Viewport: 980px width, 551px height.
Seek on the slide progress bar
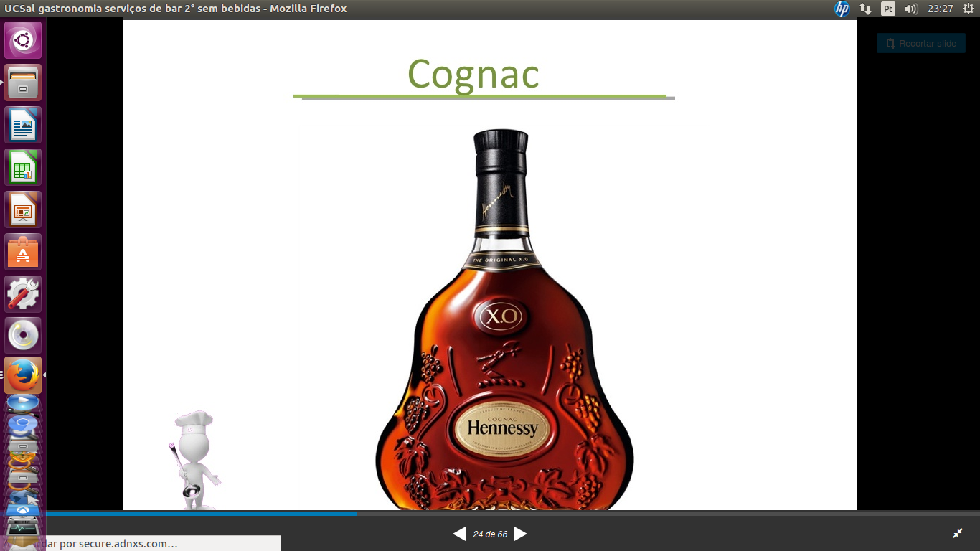pos(502,514)
